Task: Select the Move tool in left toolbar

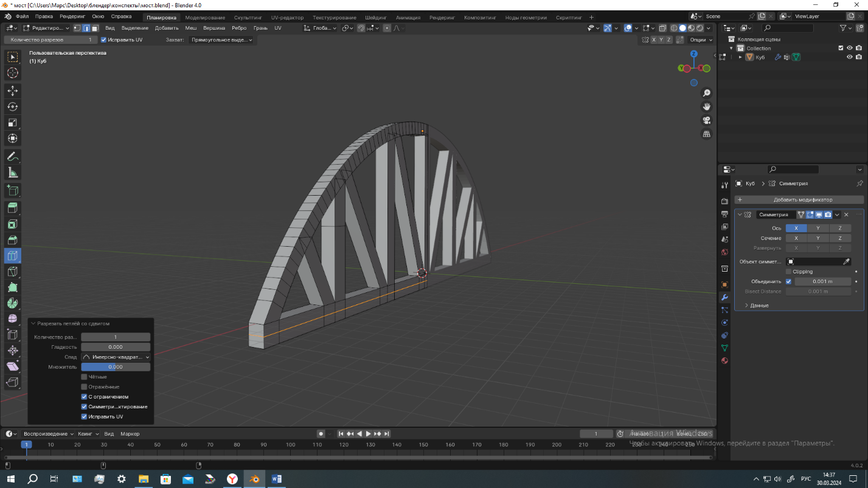Action: pyautogui.click(x=12, y=91)
